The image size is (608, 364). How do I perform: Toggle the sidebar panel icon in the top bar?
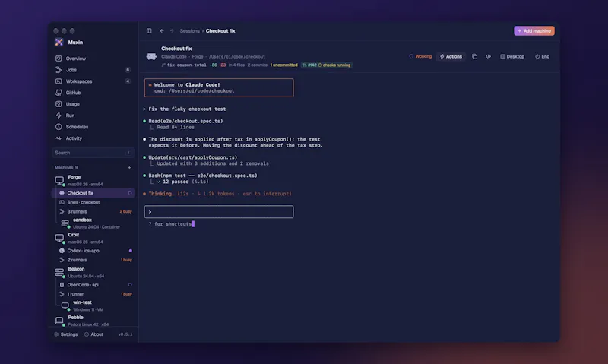[x=149, y=31]
